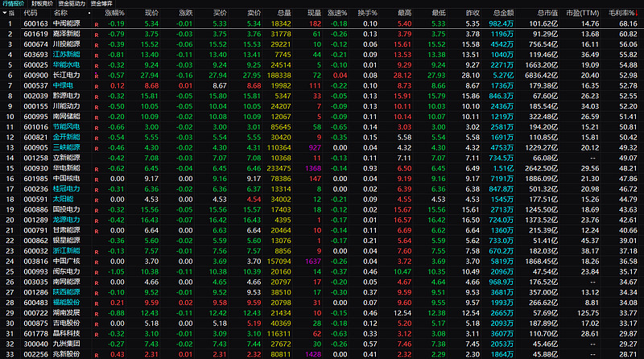Screen dimensions: 644x359
Task: Sort by the 现量 column header
Action: click(x=314, y=13)
